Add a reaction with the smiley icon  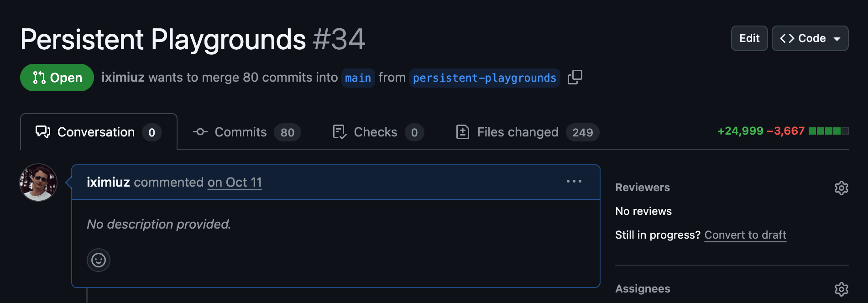[99, 260]
